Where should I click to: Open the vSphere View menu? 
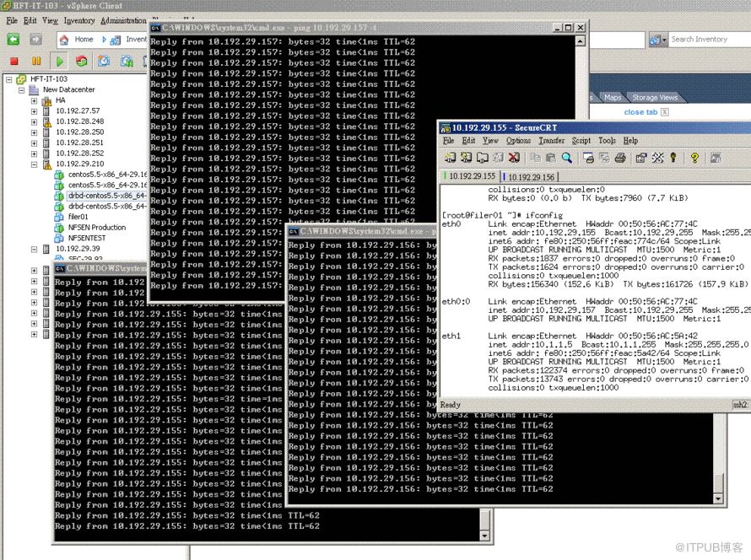[50, 20]
